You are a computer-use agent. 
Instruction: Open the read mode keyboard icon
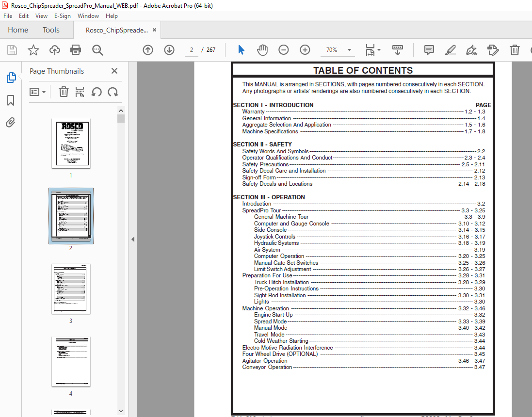coord(398,50)
